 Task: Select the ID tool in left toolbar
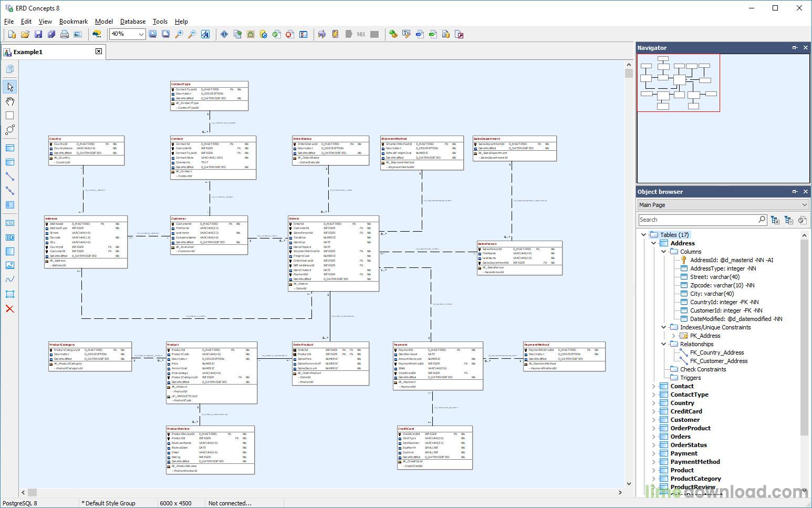click(10, 237)
